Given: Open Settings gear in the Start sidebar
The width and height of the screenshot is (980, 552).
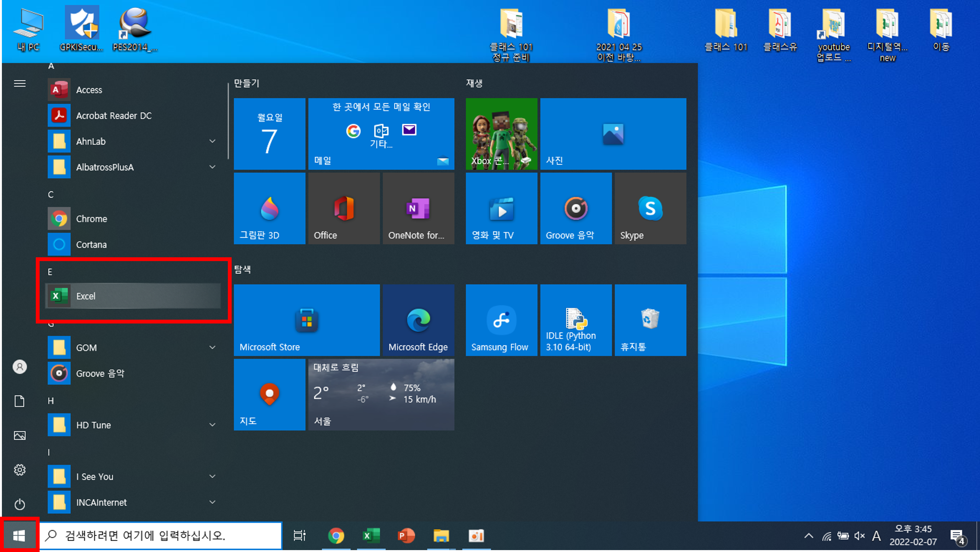Looking at the screenshot, I should pyautogui.click(x=20, y=470).
